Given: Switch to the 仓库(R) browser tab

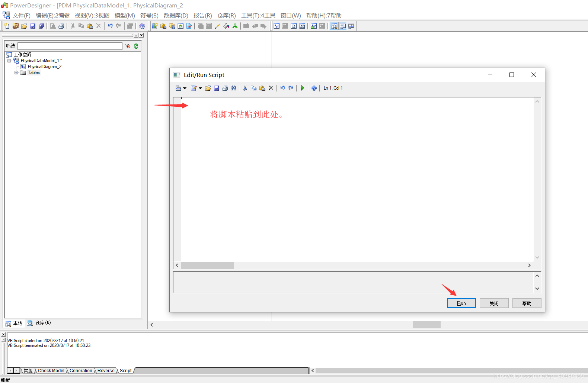Looking at the screenshot, I should click(39, 323).
